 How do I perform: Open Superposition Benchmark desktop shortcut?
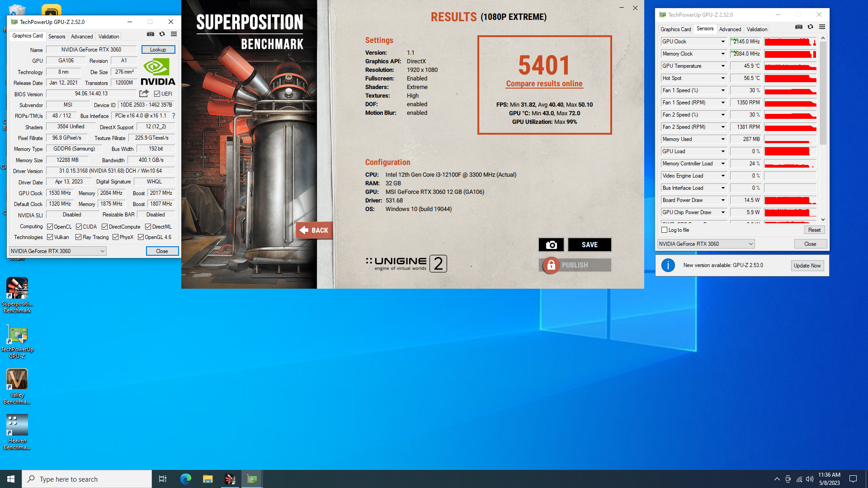17,295
